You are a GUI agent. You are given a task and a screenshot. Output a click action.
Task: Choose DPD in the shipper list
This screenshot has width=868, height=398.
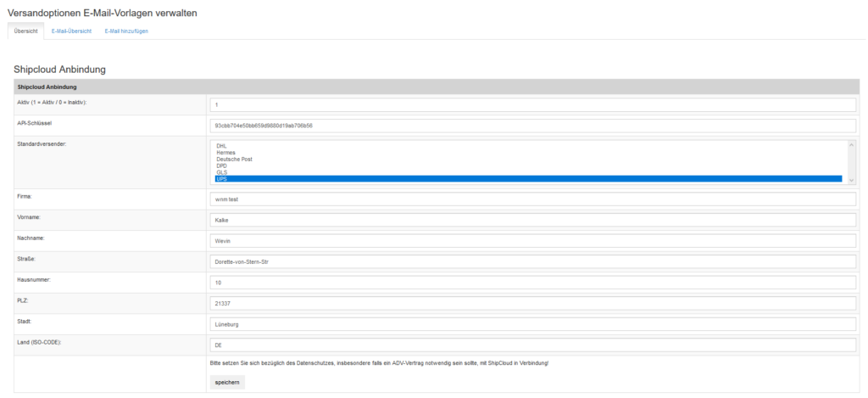coord(528,165)
